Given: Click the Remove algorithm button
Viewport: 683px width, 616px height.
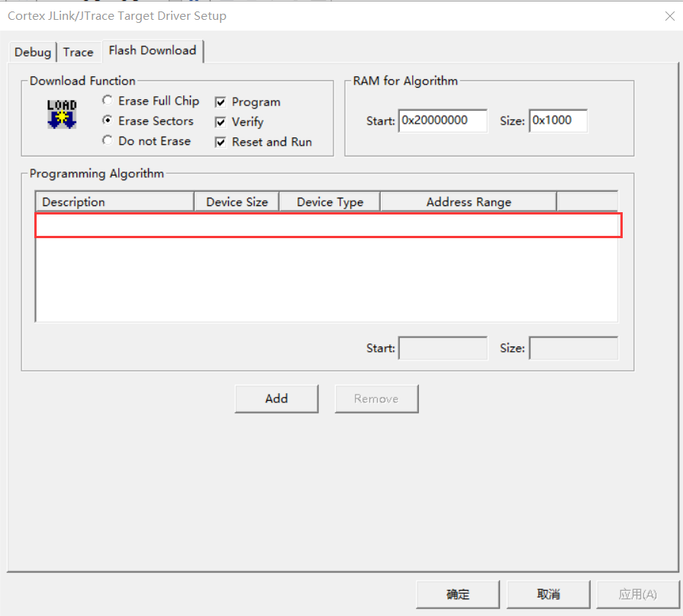Looking at the screenshot, I should [x=376, y=398].
